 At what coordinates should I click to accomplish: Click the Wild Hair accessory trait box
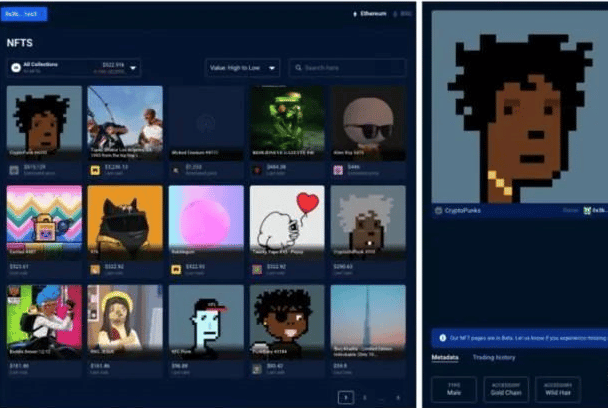tap(558, 389)
